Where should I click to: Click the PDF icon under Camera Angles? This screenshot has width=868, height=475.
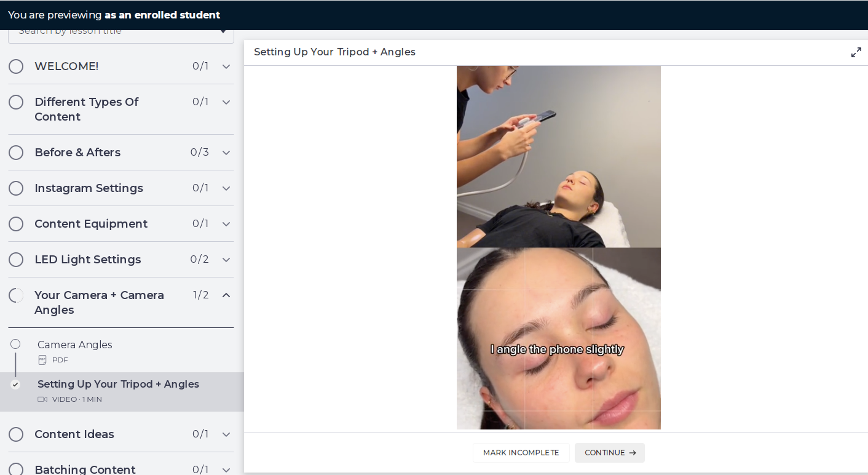click(x=42, y=359)
